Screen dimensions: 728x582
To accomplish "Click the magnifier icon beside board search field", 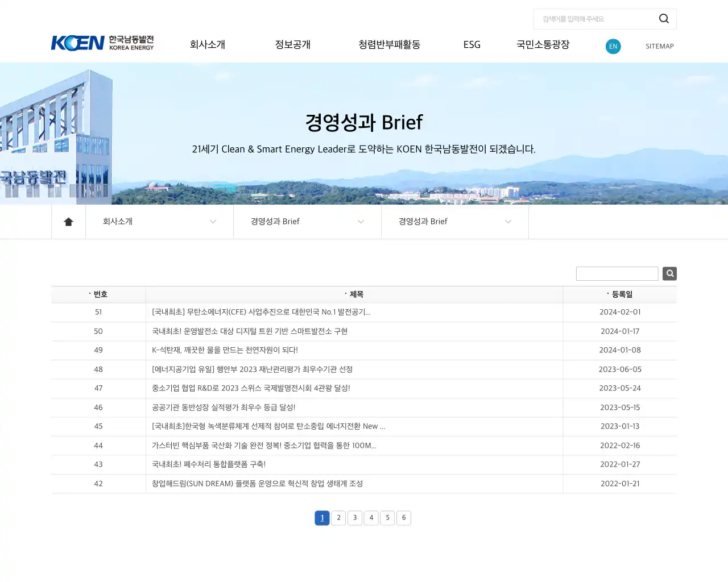I will [669, 273].
